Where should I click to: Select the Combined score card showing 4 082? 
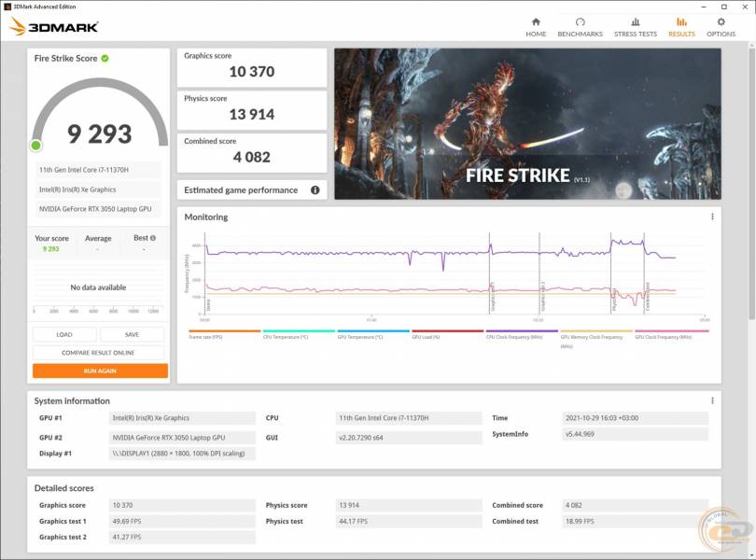252,153
